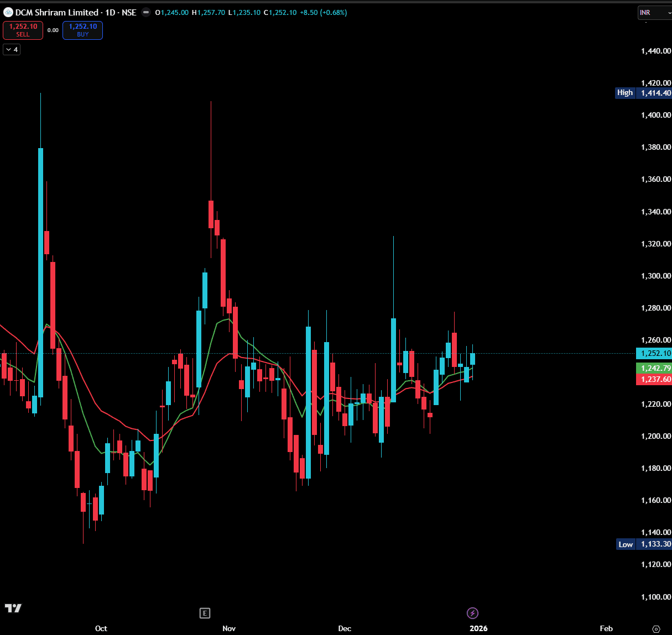
Task: Click the Low 1,133.30 price label
Action: 644,544
